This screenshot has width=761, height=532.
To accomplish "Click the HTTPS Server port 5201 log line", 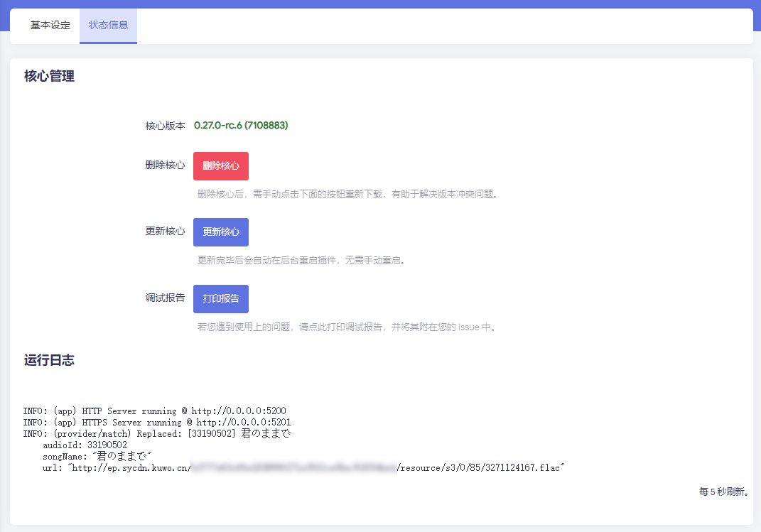I will click(x=157, y=422).
